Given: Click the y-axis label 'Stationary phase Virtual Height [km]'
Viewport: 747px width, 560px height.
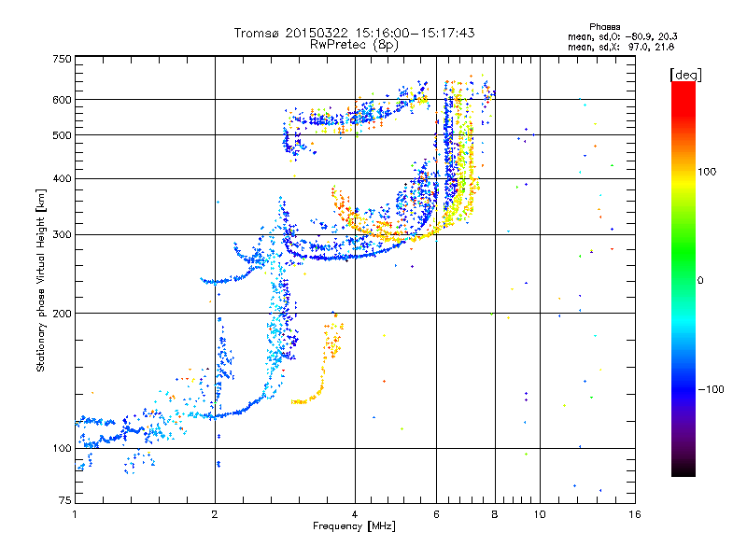Looking at the screenshot, I should 40,280.
